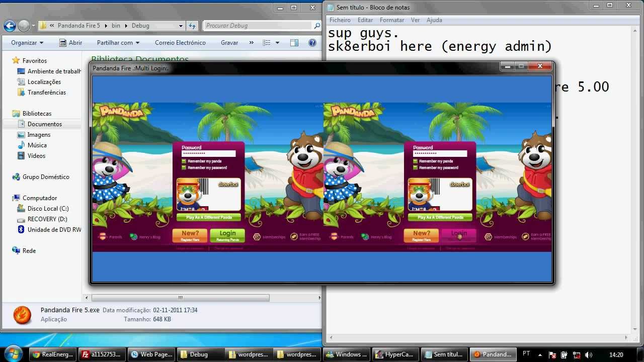Toggle Remember my password in left panel
The height and width of the screenshot is (362, 644).
[184, 168]
